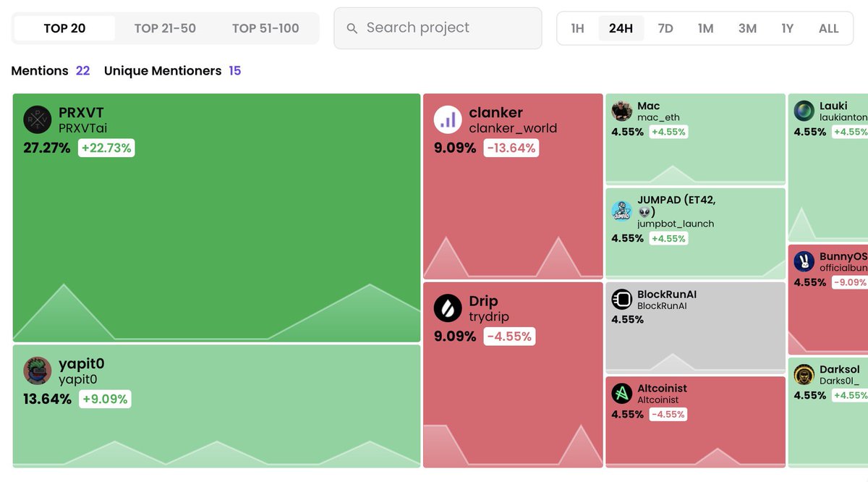The width and height of the screenshot is (868, 482).
Task: Click the Unique Mentioners count 15
Action: (x=235, y=71)
